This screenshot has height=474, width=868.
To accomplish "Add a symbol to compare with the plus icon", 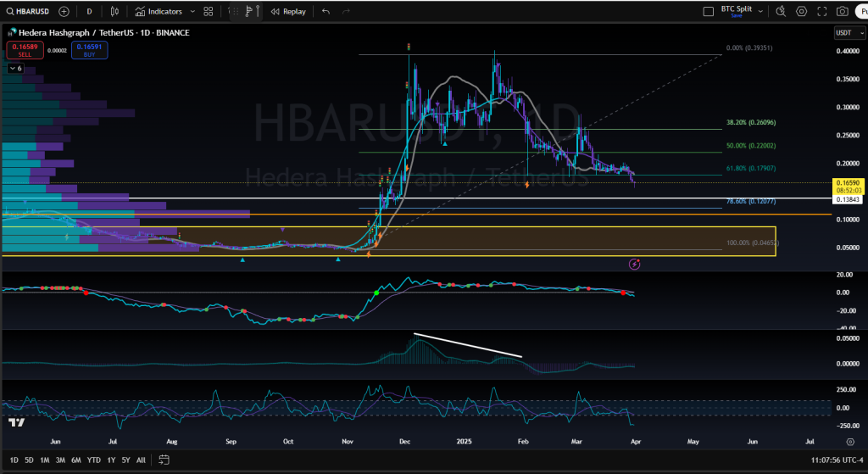I will (64, 11).
